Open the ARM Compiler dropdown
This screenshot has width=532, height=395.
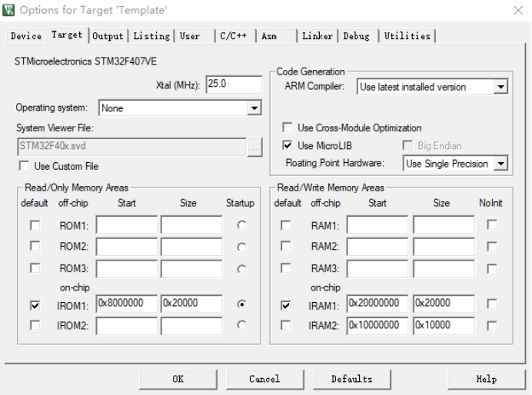500,87
